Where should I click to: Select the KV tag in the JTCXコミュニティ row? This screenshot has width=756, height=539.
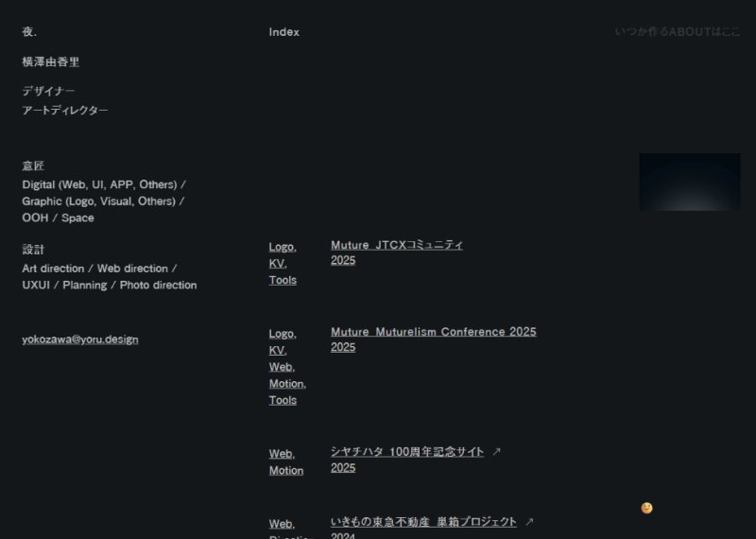277,264
